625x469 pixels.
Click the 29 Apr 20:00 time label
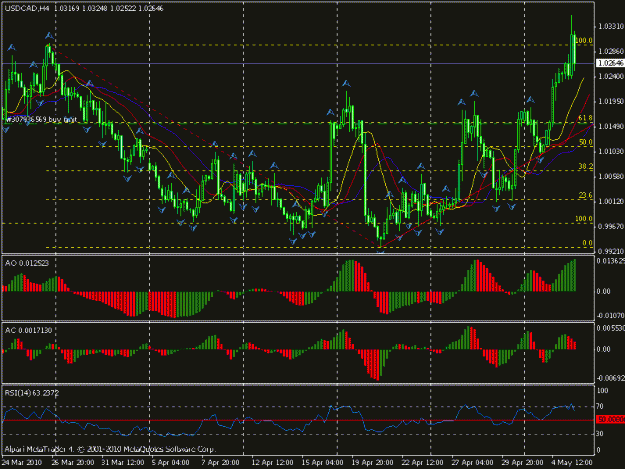tap(522, 463)
